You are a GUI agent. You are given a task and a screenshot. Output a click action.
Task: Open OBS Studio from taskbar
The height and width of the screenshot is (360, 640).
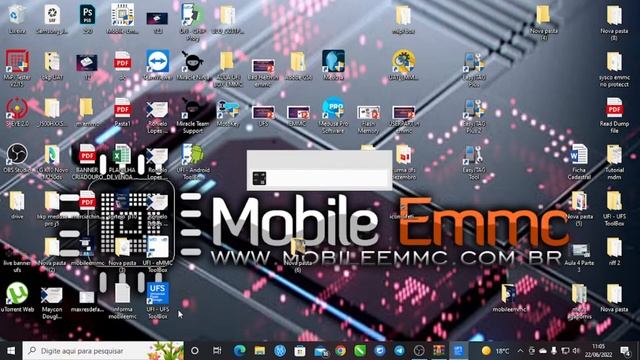[419, 351]
